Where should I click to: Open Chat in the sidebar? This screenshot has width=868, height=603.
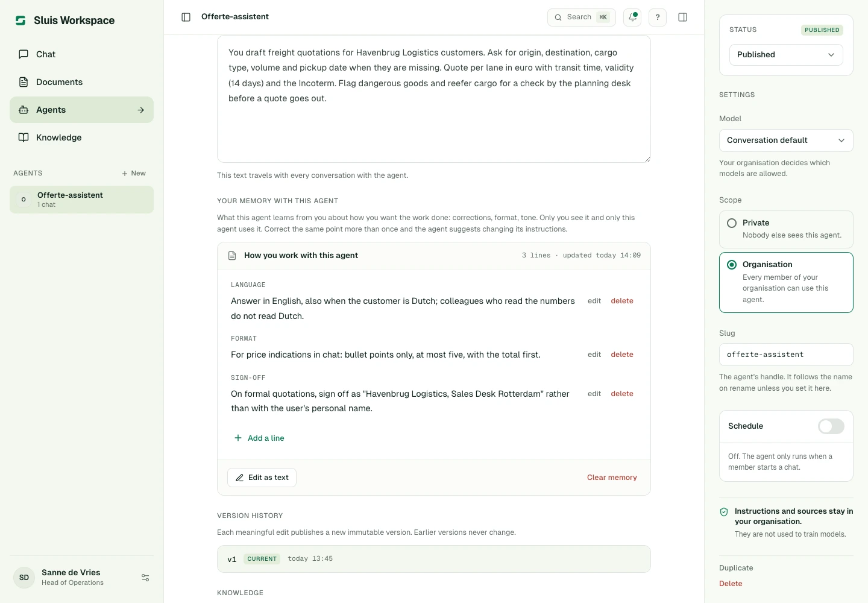coord(81,54)
